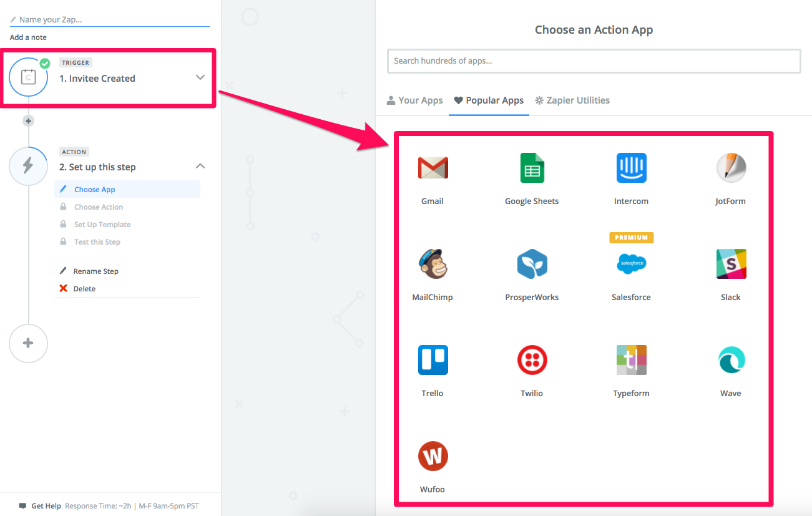Open the Zapier Utilities tab
Screen dimensions: 812x516
[x=572, y=100]
